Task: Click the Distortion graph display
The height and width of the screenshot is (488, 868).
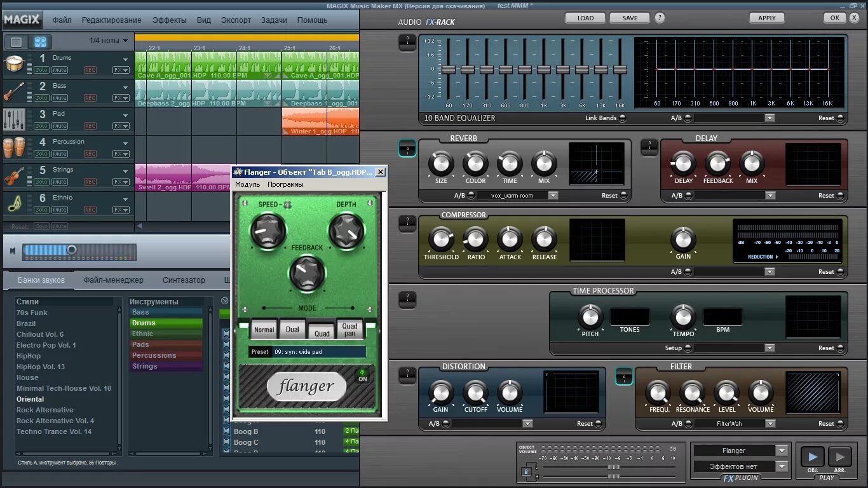Action: pos(571,392)
